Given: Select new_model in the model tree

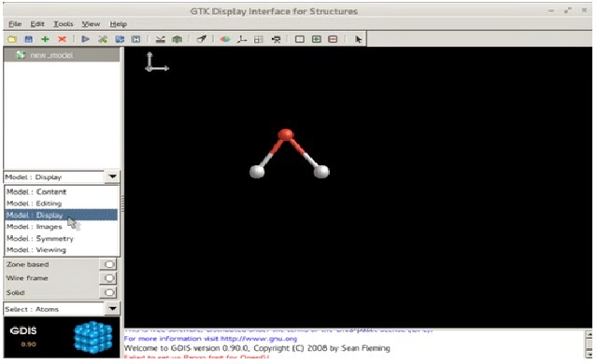Looking at the screenshot, I should click(62, 55).
